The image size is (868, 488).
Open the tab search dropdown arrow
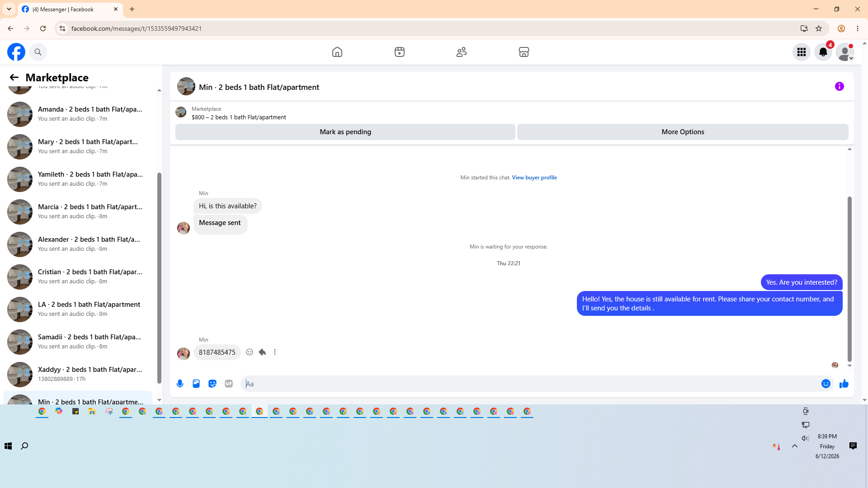(x=9, y=9)
